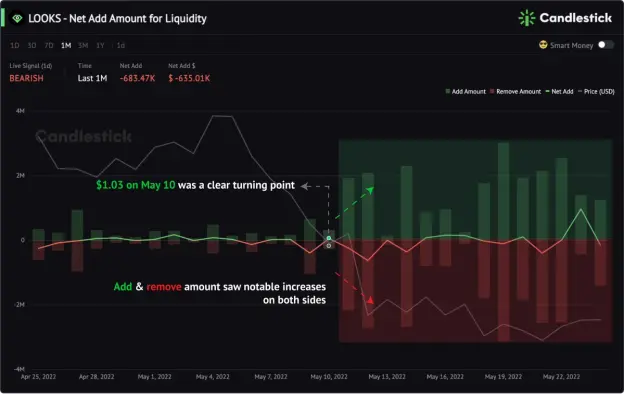Click the May 1, 2022 x-axis label
Viewport: 624px width, 394px height.
(154, 376)
